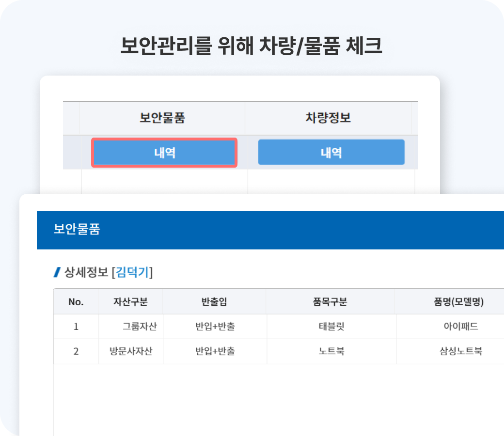Viewport: 504px width, 436px height.
Task: Sort by the 품명(모델명) column header
Action: pos(459,302)
